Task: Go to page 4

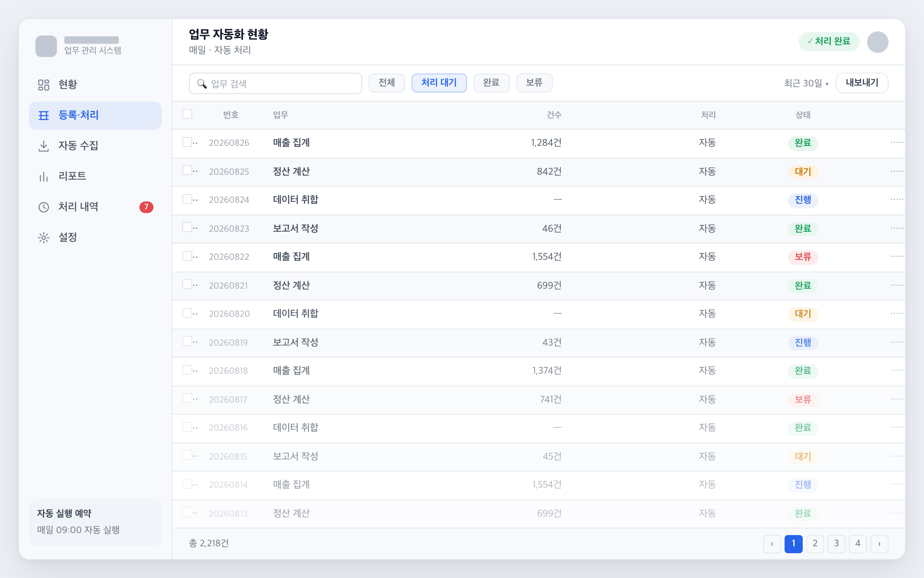Action: pyautogui.click(x=858, y=544)
